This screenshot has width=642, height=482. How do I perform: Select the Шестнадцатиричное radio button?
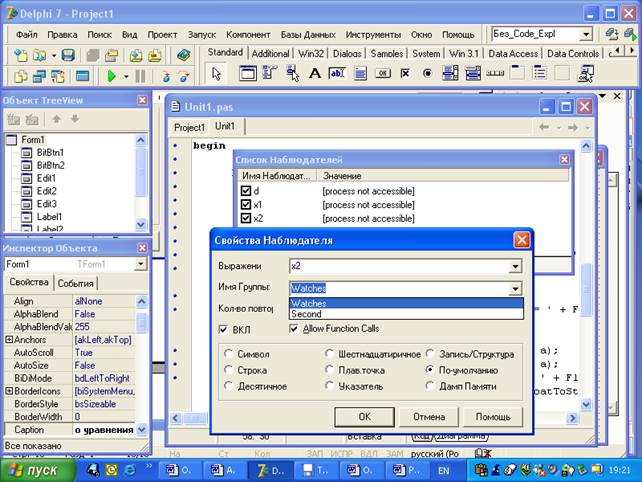(329, 354)
